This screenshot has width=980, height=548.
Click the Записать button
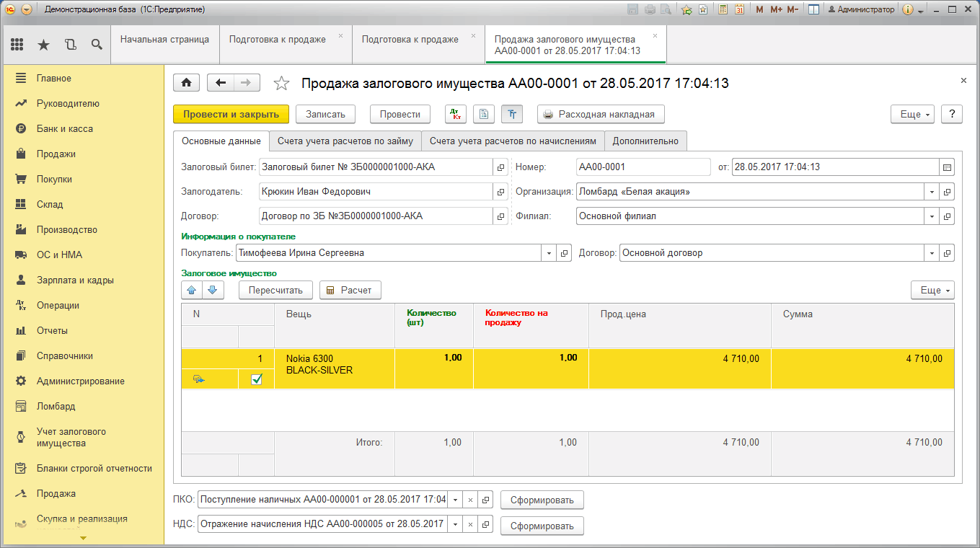coord(326,114)
